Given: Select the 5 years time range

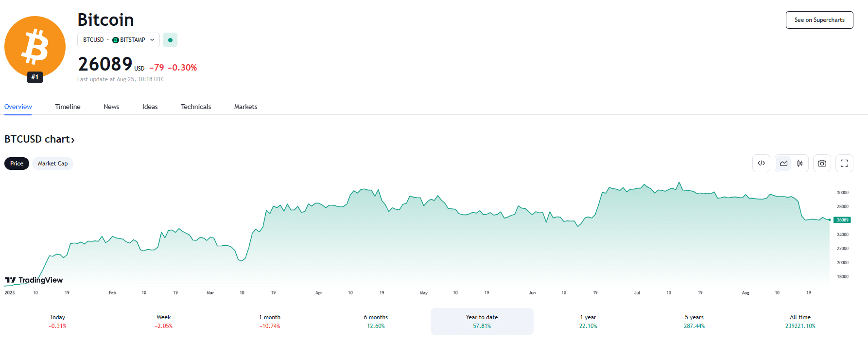Looking at the screenshot, I should point(694,321).
